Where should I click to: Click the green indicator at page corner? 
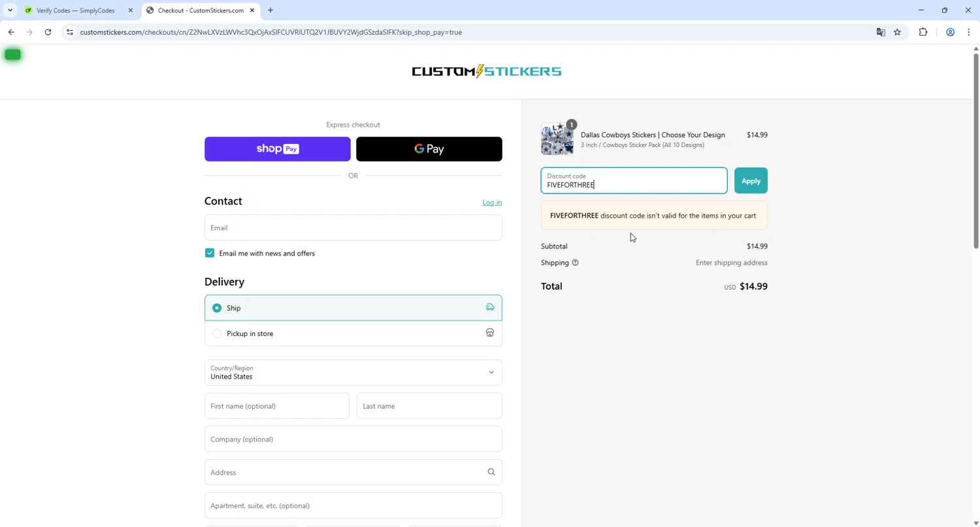coord(12,55)
